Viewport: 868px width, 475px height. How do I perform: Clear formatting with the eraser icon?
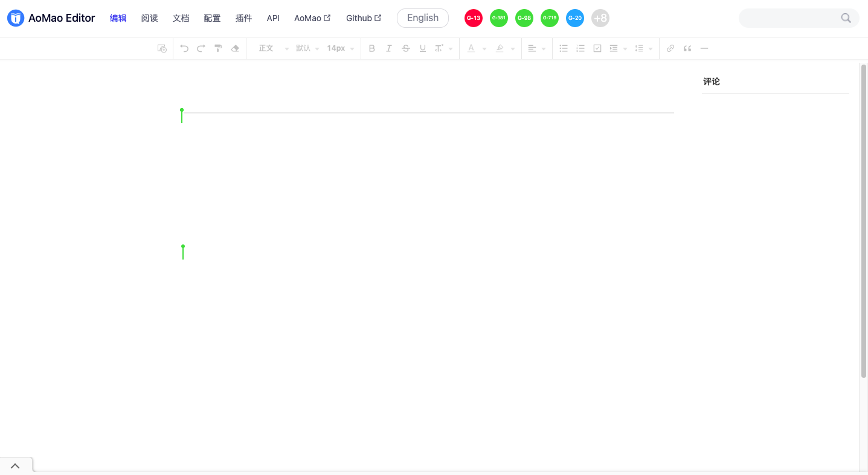pos(235,48)
